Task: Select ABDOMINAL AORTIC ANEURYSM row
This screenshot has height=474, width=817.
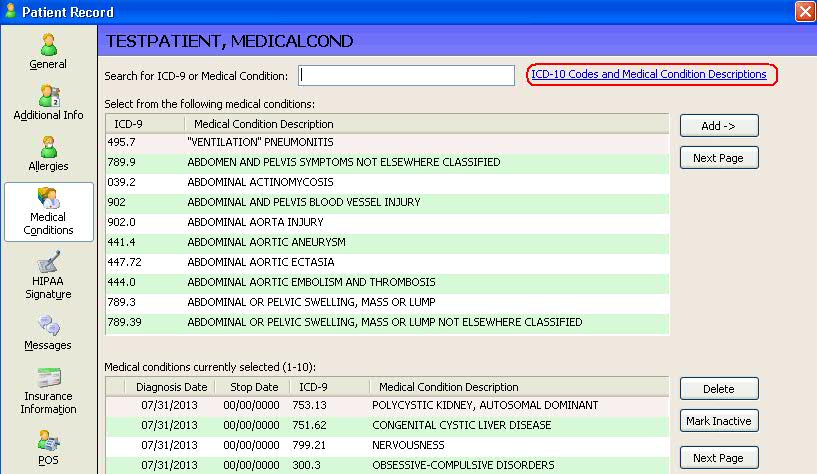Action: (388, 242)
